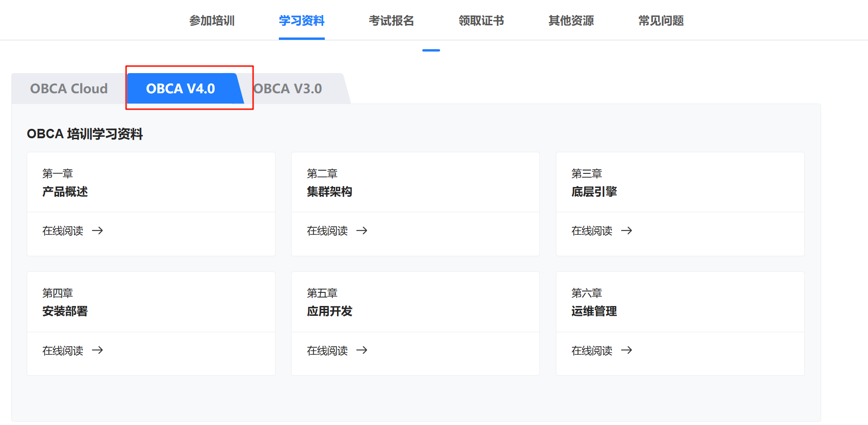Click 在线阅读 for 产品概述 chapter
The image size is (868, 425).
63,231
